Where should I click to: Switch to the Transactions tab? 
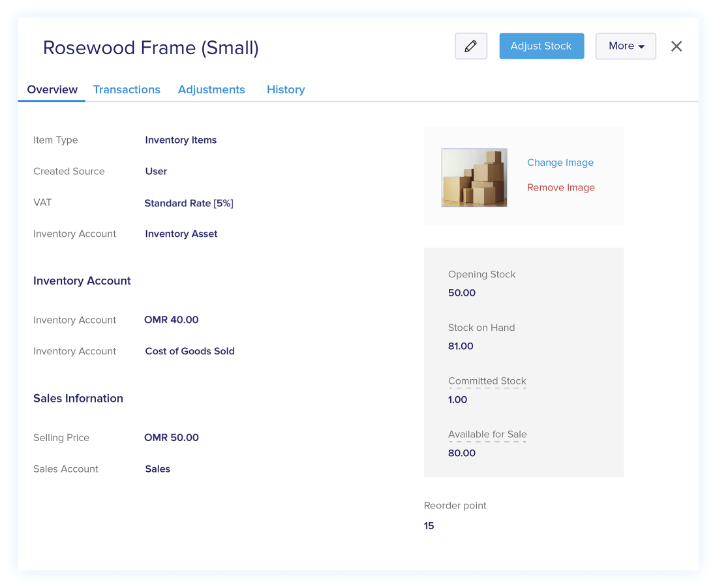[x=127, y=90]
